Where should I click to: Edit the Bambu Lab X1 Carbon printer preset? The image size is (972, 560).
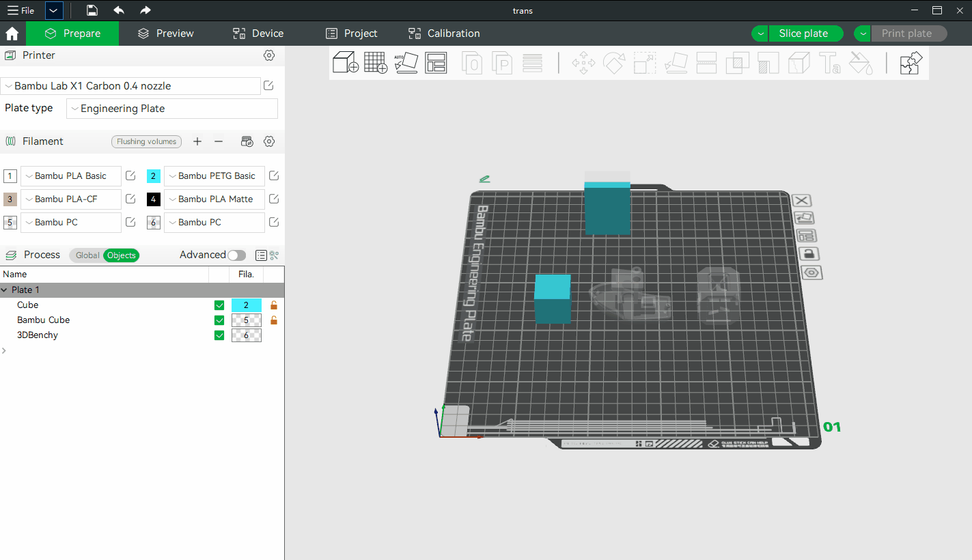pos(268,85)
